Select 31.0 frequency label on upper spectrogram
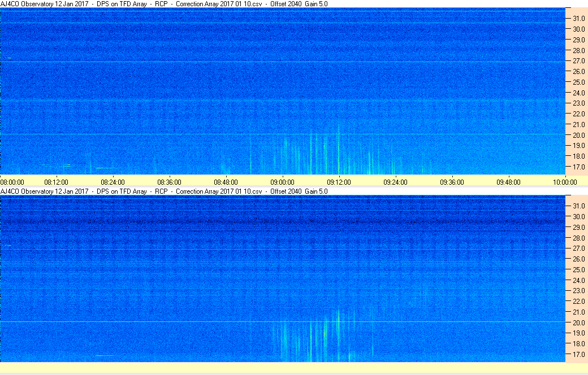Viewport: 588px width, 375px height. point(578,19)
